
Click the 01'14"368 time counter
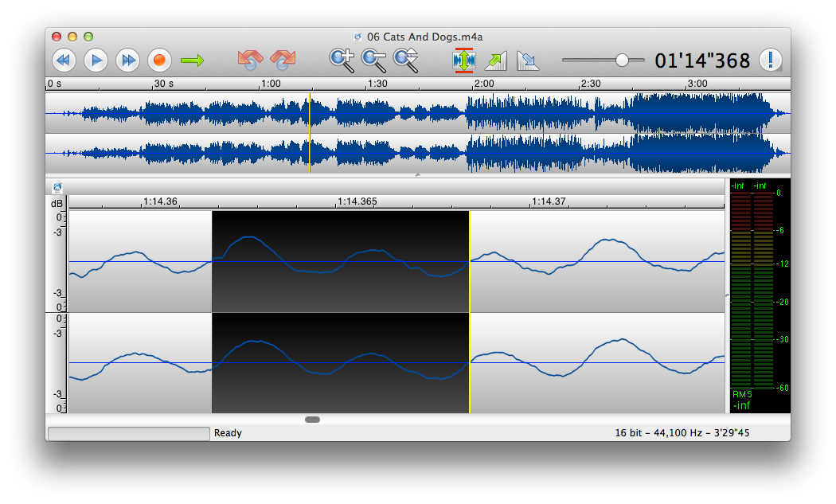(x=702, y=61)
